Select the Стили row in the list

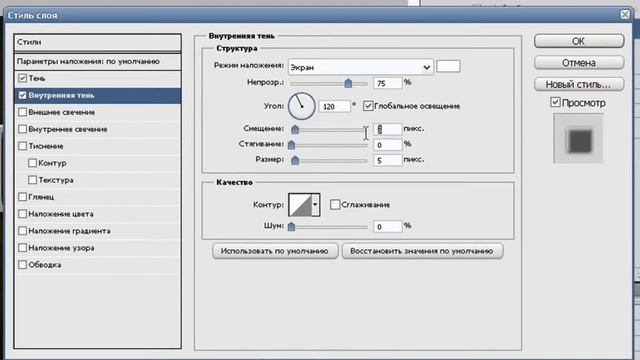point(98,42)
